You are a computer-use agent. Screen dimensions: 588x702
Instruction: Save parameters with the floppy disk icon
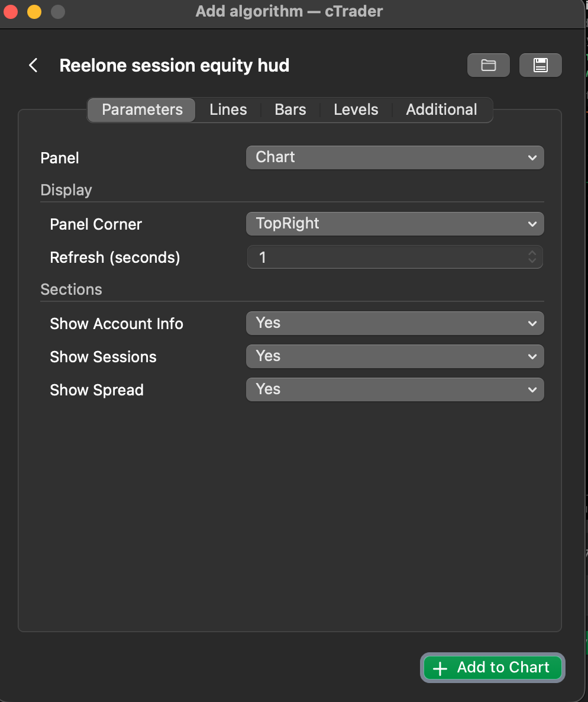(540, 65)
